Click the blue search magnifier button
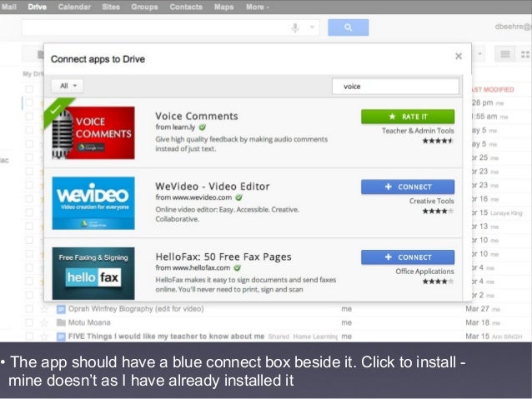 [348, 27]
